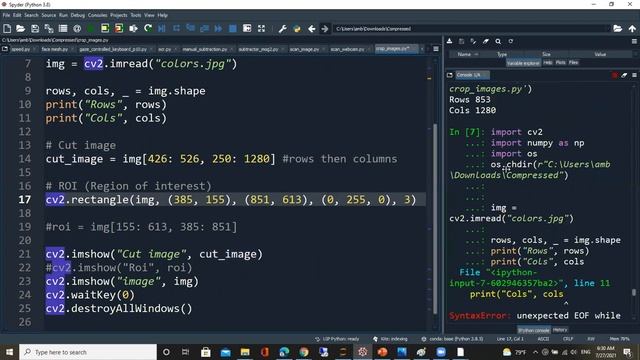Go forward to next cursor position

[x=325, y=29]
